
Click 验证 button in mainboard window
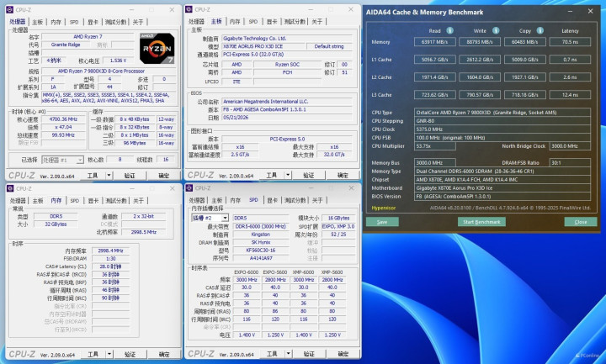(308, 175)
